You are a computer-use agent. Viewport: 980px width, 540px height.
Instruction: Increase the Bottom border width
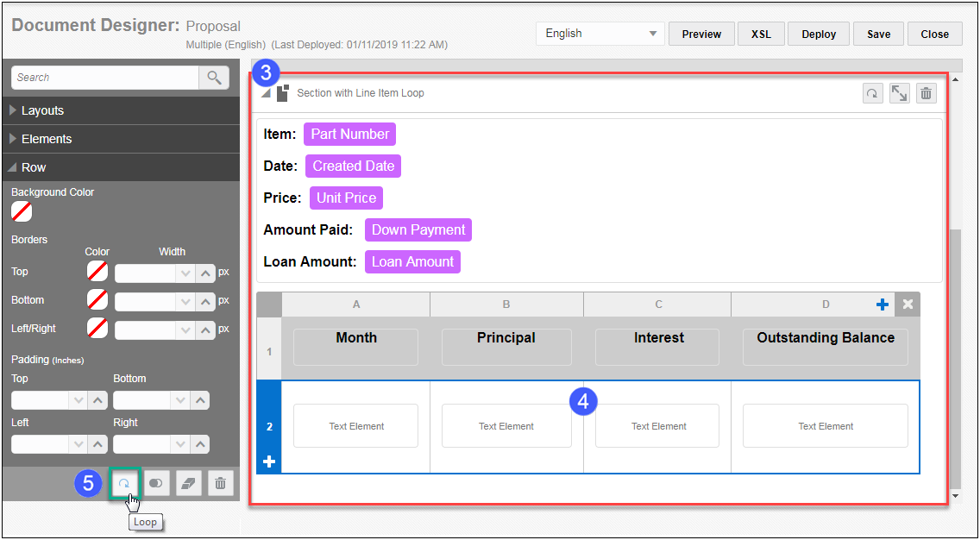(x=205, y=302)
